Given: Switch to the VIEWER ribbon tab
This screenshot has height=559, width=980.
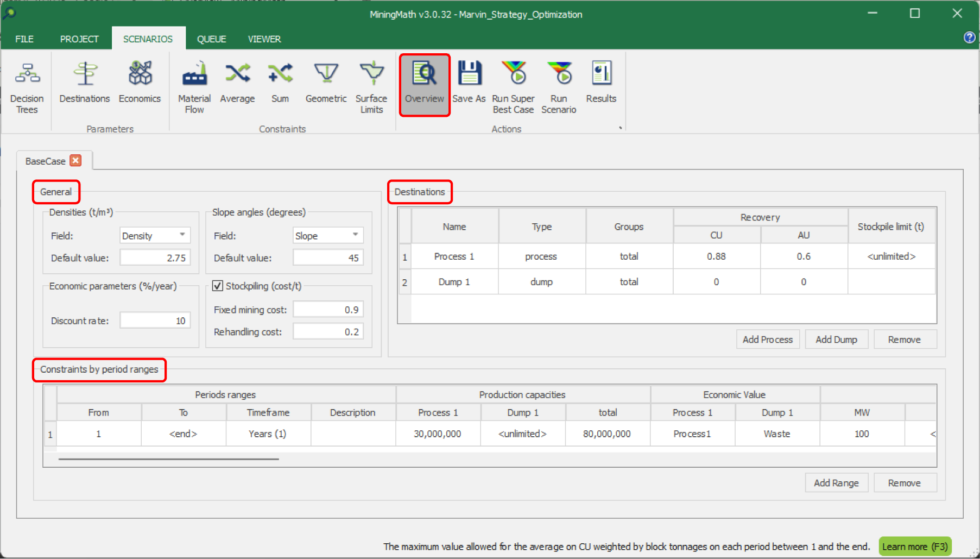Looking at the screenshot, I should 264,39.
